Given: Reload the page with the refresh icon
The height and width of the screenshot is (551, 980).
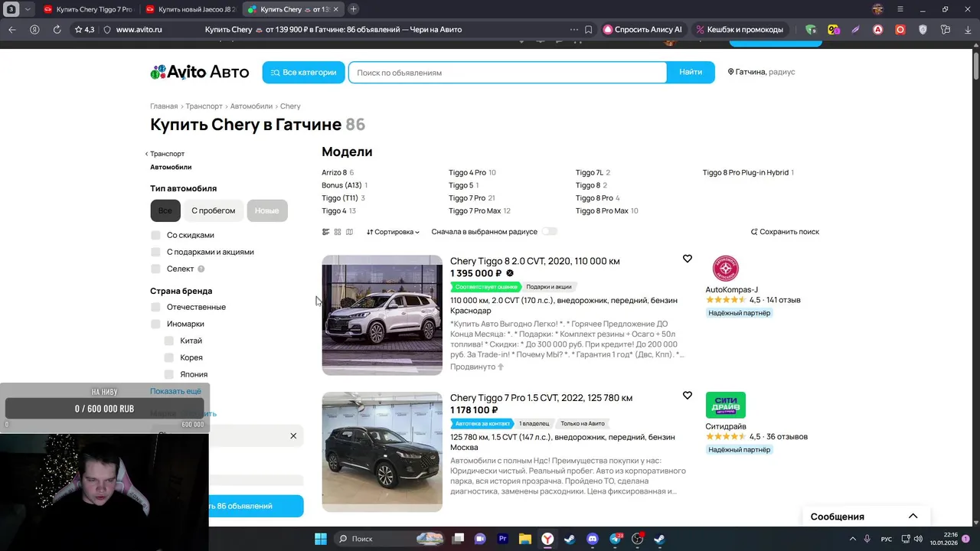Looking at the screenshot, I should click(x=57, y=29).
